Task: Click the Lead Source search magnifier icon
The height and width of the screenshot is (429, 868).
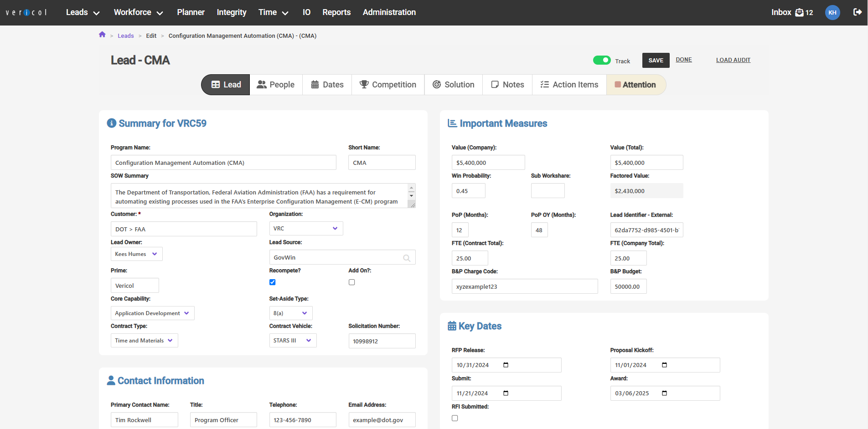Action: click(x=407, y=258)
